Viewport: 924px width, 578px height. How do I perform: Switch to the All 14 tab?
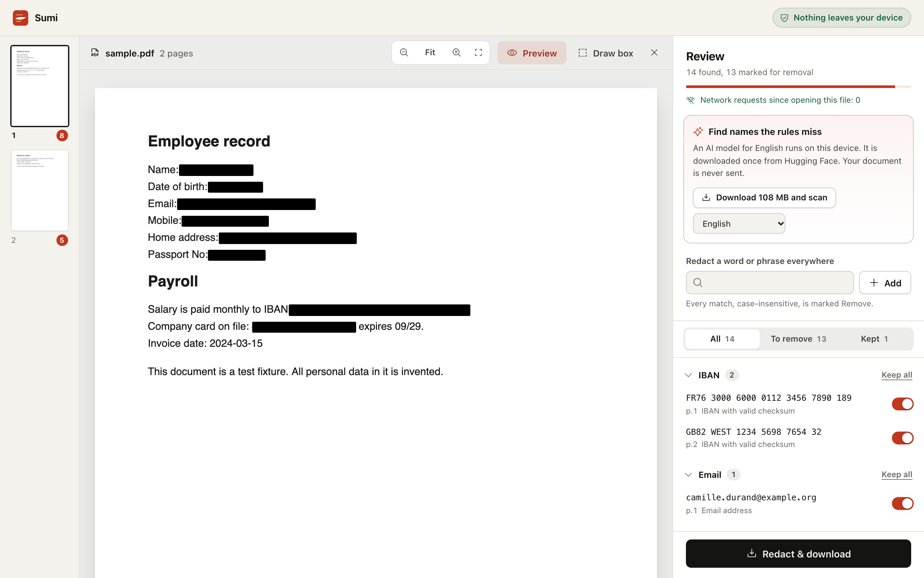point(722,339)
